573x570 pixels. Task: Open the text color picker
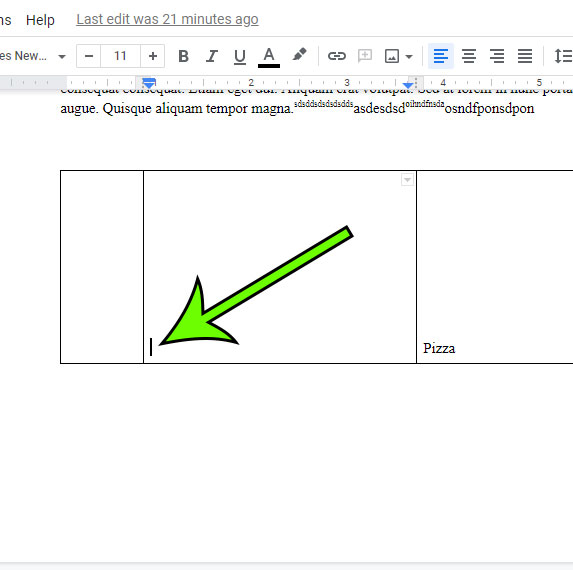tap(269, 57)
